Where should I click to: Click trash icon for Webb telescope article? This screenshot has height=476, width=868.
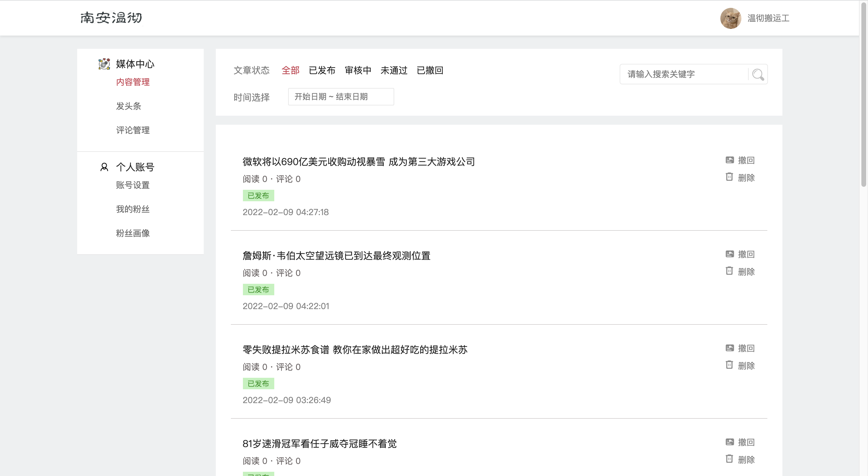pyautogui.click(x=729, y=271)
